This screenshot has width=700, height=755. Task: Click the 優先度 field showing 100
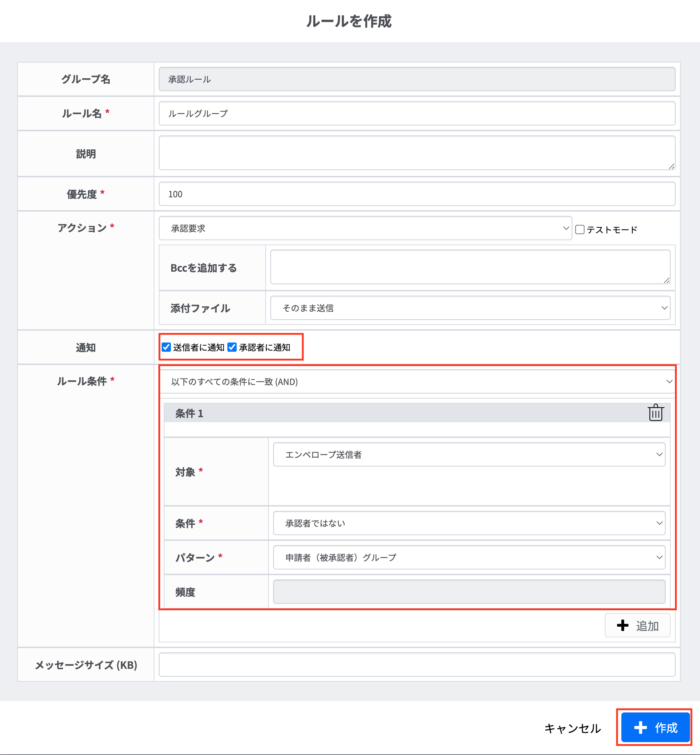pos(417,194)
